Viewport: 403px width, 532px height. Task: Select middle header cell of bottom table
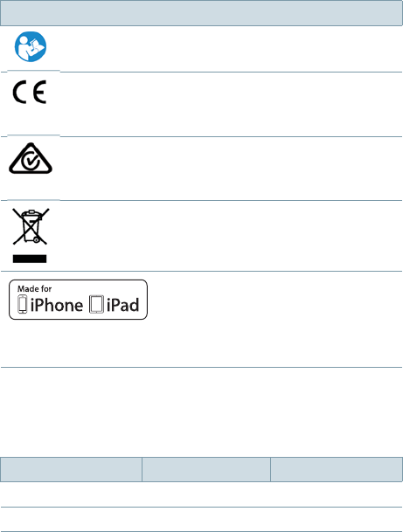pyautogui.click(x=206, y=469)
